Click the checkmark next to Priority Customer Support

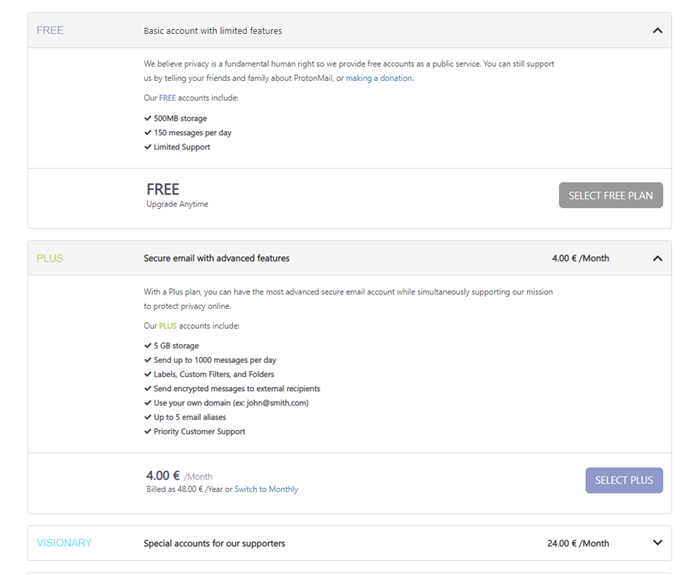148,432
